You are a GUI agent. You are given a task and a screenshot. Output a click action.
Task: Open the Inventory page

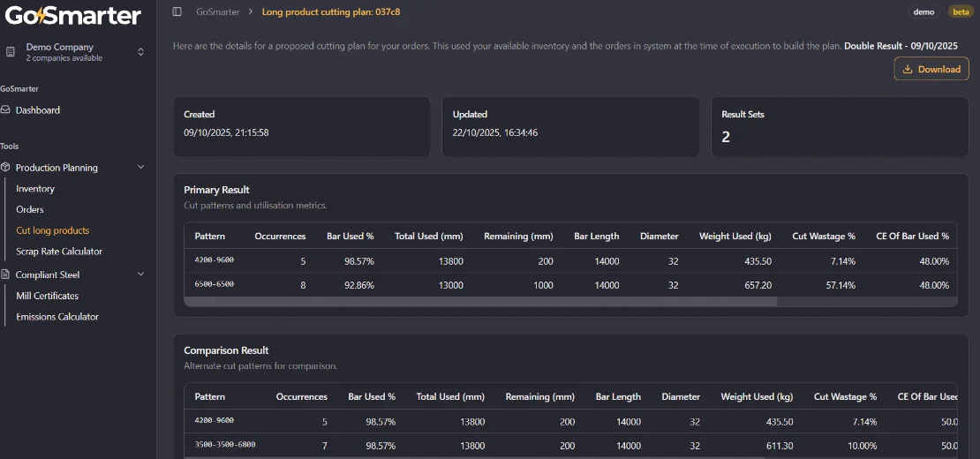click(35, 189)
